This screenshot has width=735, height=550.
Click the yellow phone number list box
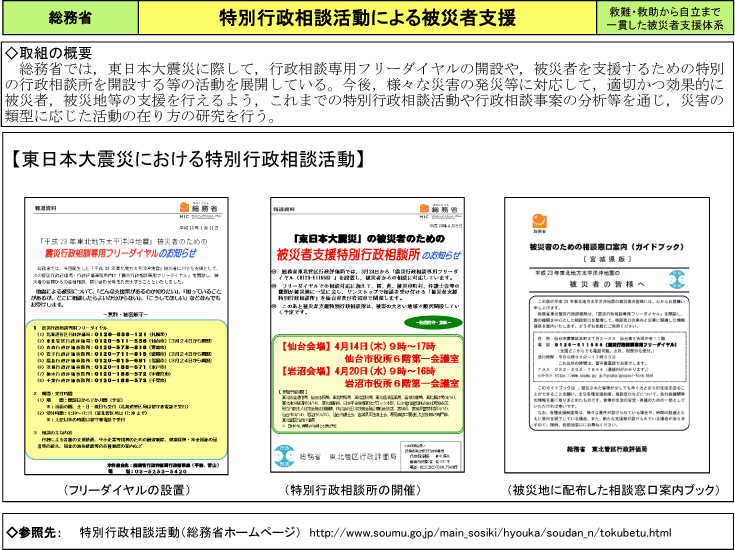point(127,390)
